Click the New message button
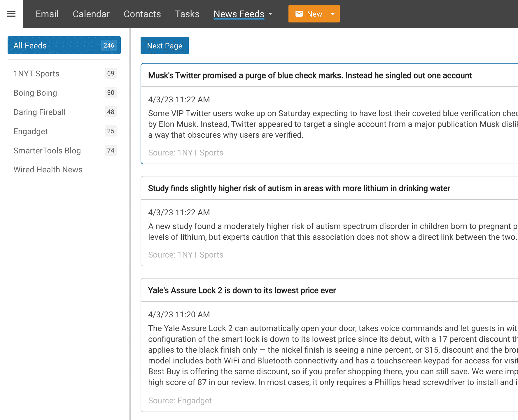The height and width of the screenshot is (420, 518). pyautogui.click(x=307, y=14)
